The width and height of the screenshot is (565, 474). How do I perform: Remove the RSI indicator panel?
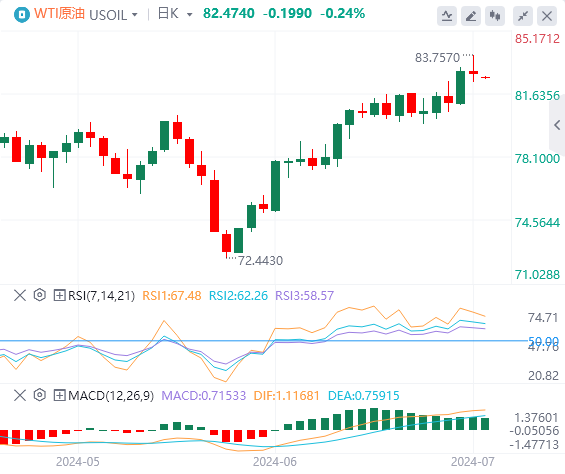(20, 296)
